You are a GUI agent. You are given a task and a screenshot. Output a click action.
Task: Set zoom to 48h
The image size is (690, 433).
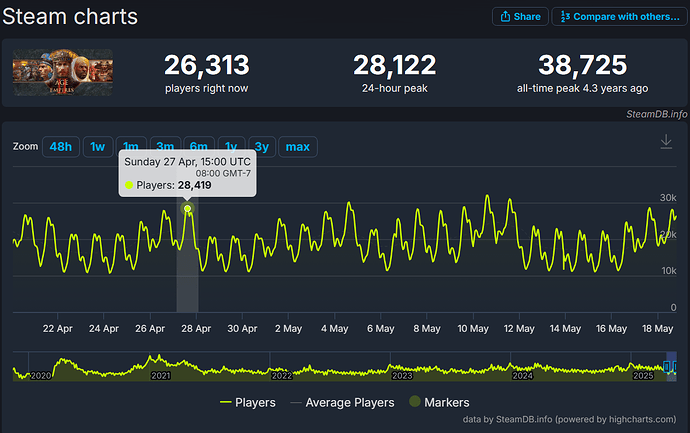(x=61, y=147)
